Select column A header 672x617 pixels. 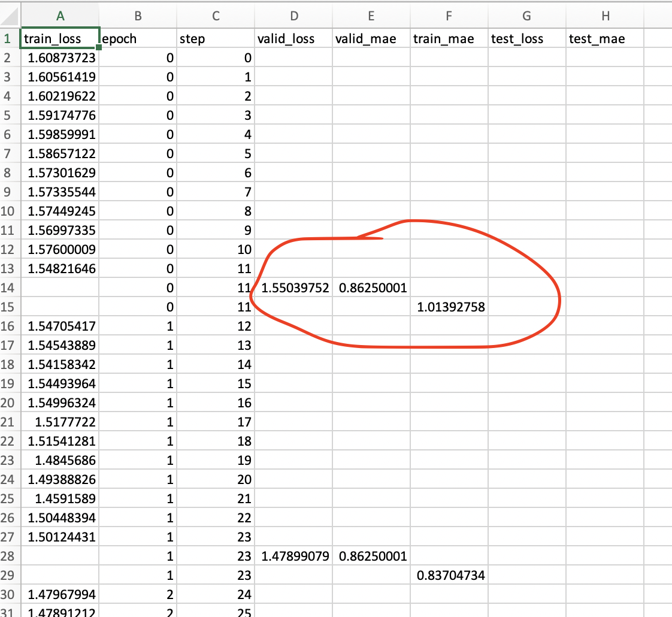(x=60, y=16)
